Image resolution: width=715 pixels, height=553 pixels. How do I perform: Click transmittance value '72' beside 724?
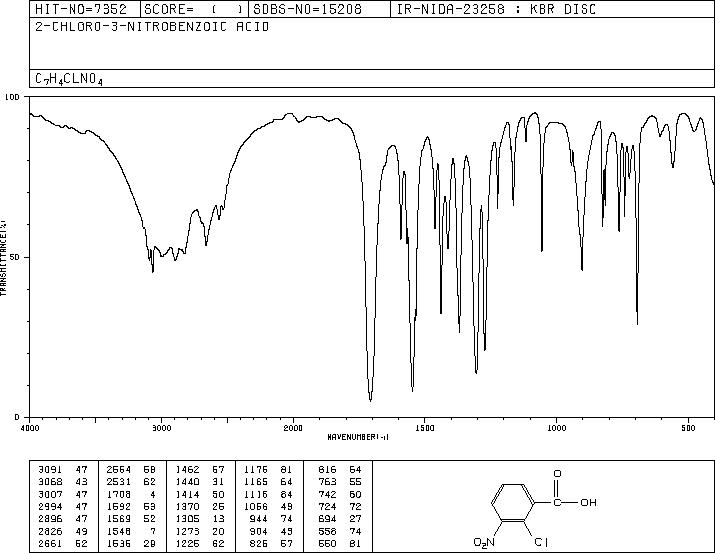(x=355, y=506)
